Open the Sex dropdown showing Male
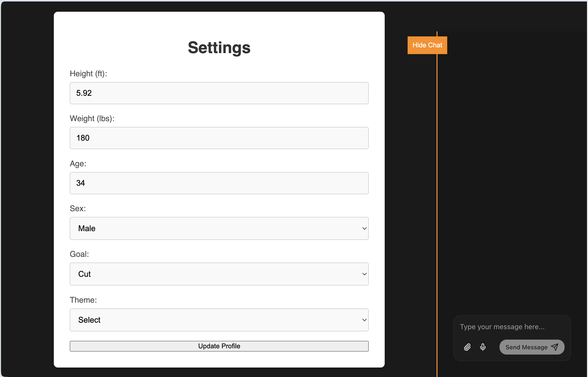 219,228
